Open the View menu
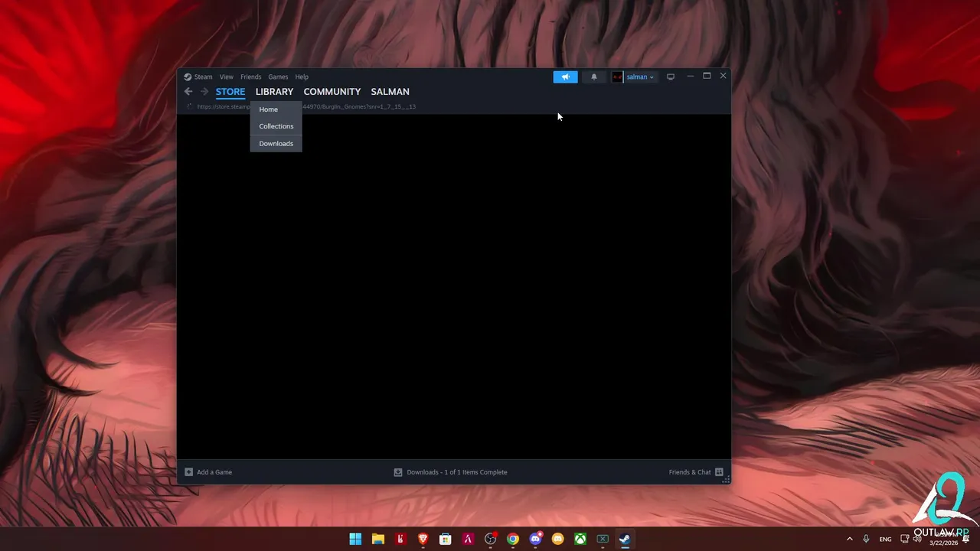Image resolution: width=980 pixels, height=551 pixels. [227, 77]
